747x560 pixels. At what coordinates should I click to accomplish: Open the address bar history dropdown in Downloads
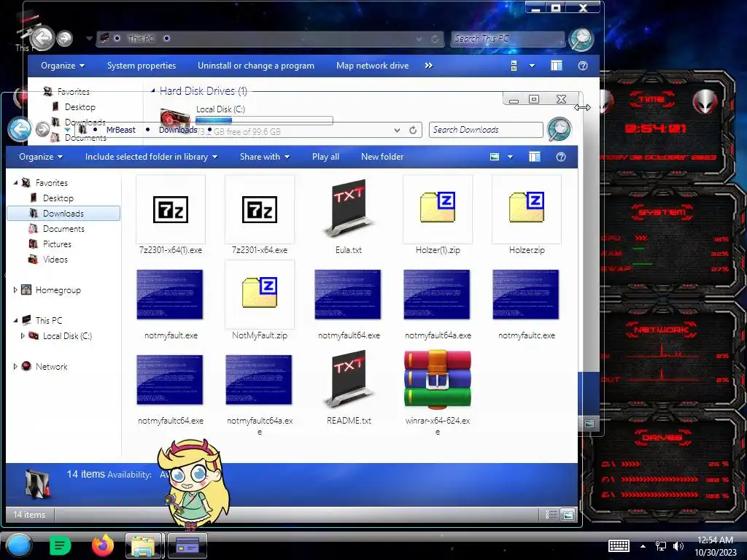(x=397, y=130)
